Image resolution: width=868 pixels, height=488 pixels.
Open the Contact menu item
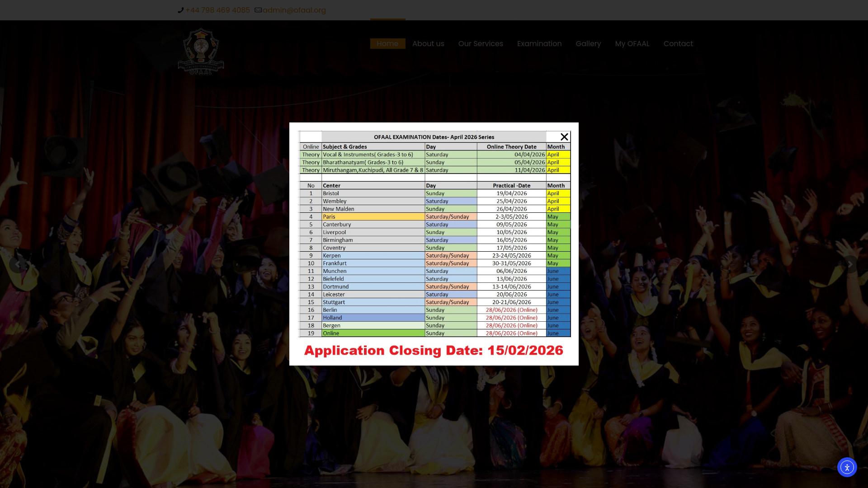tap(678, 43)
